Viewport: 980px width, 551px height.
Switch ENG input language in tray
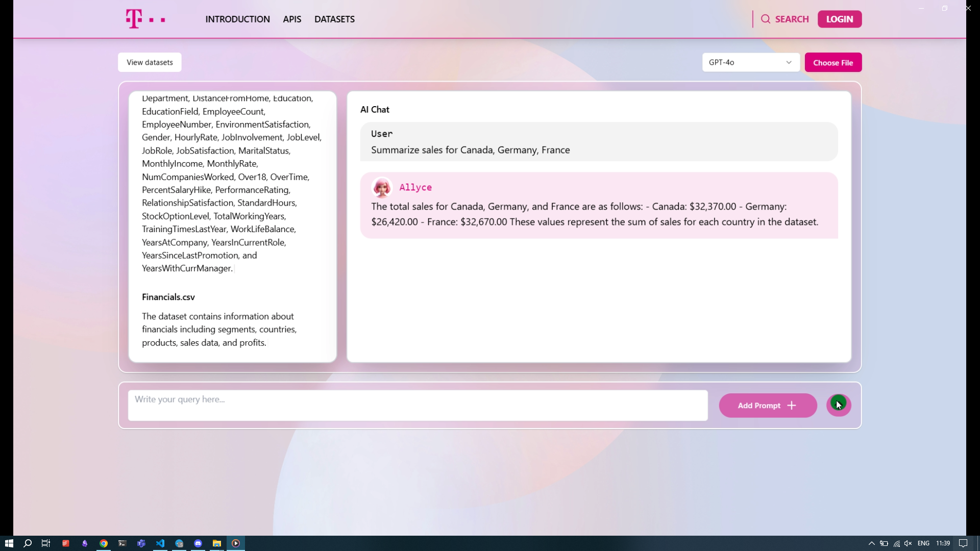tap(923, 543)
